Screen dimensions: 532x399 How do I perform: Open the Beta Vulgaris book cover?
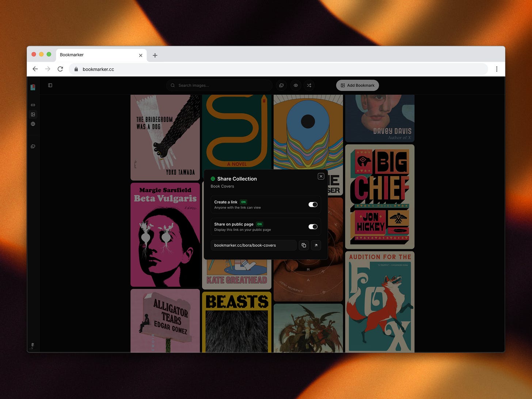pyautogui.click(x=165, y=235)
